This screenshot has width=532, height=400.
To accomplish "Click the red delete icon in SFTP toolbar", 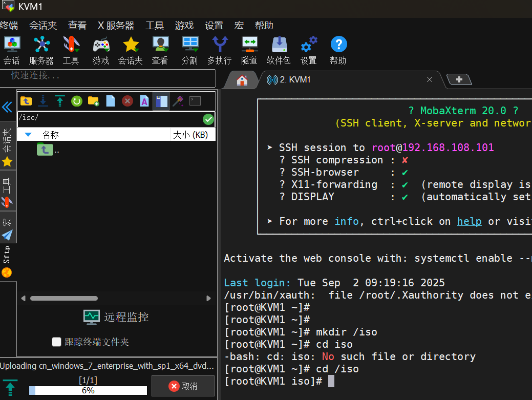I will [127, 101].
